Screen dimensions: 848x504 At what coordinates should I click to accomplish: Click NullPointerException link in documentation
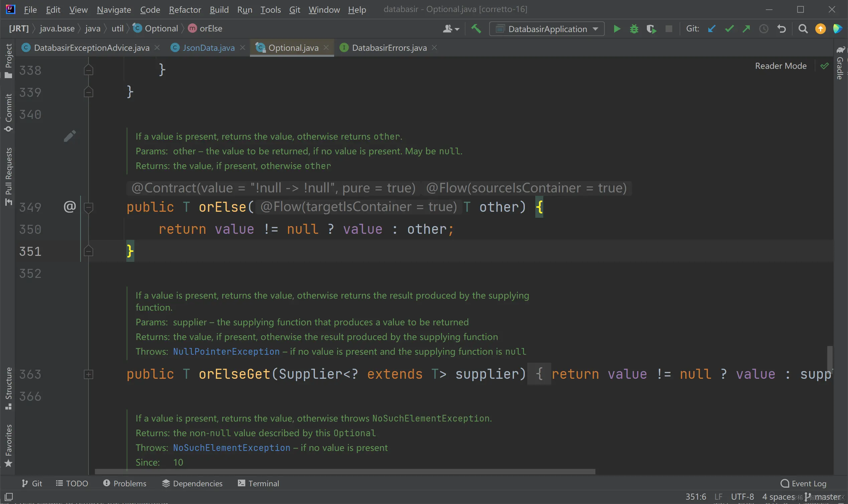[226, 351]
